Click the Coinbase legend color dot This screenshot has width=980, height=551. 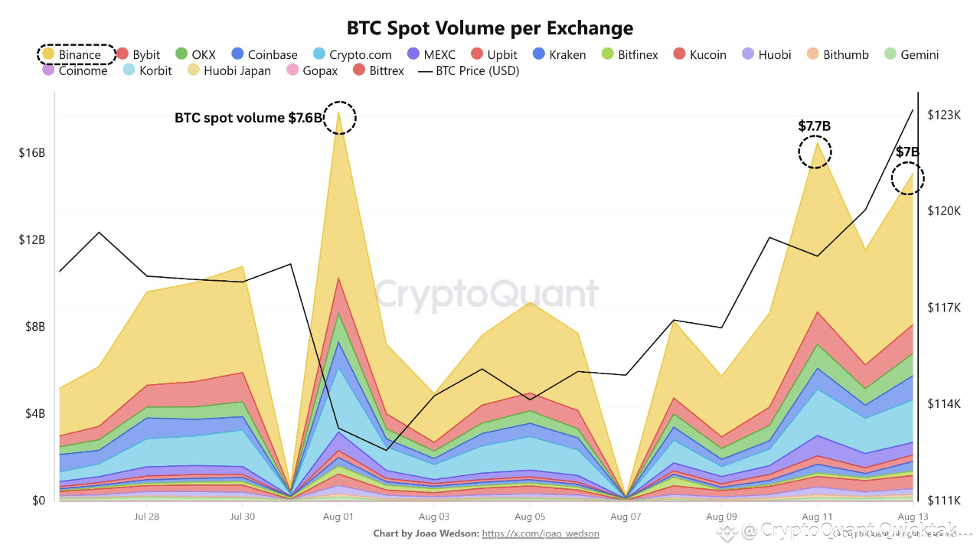coord(237,54)
